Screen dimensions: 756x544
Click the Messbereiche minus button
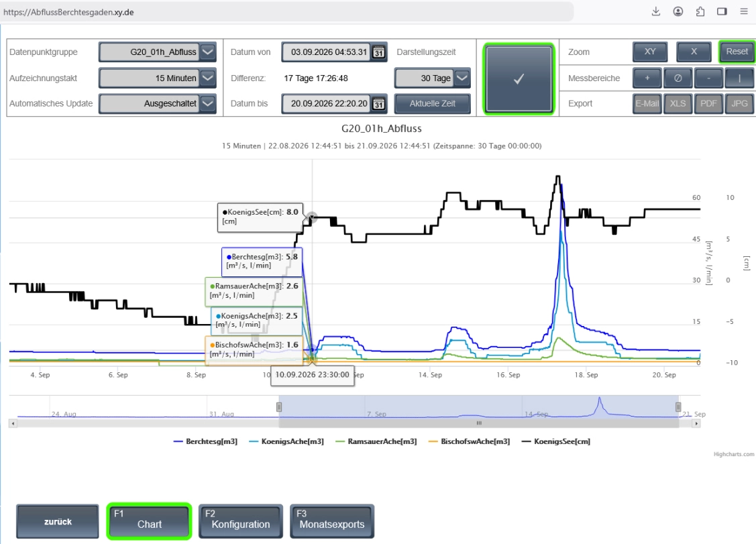pyautogui.click(x=708, y=78)
